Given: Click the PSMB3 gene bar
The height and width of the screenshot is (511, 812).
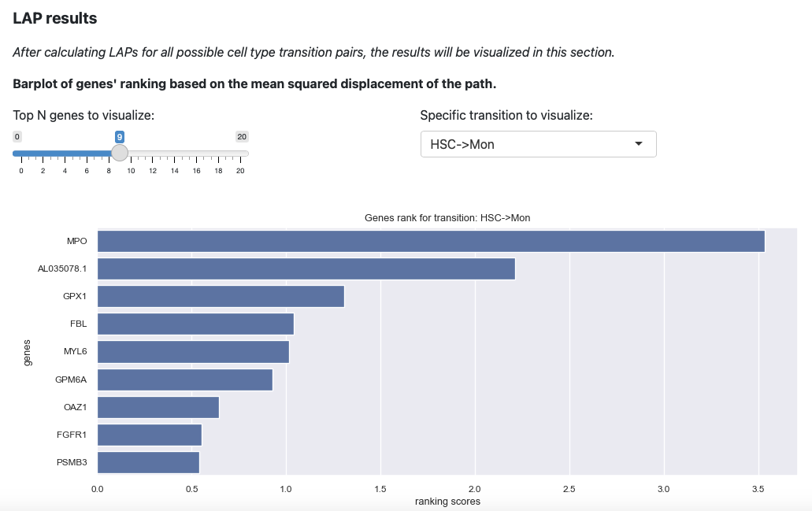Looking at the screenshot, I should pyautogui.click(x=148, y=462).
